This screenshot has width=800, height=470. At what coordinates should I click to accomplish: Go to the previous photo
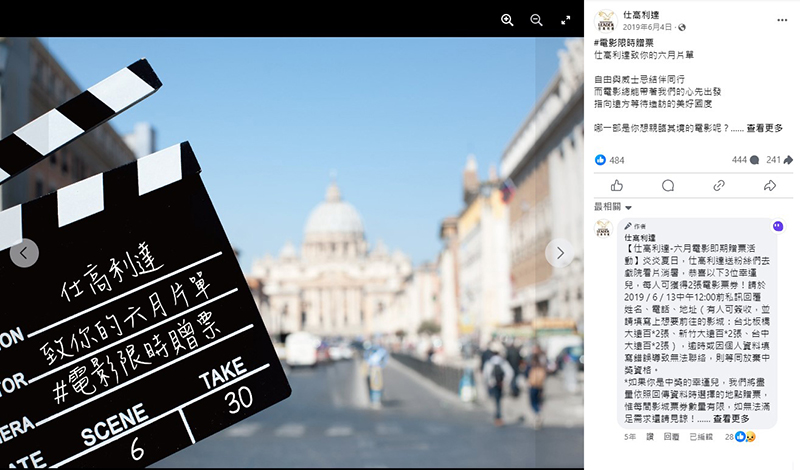[24, 253]
